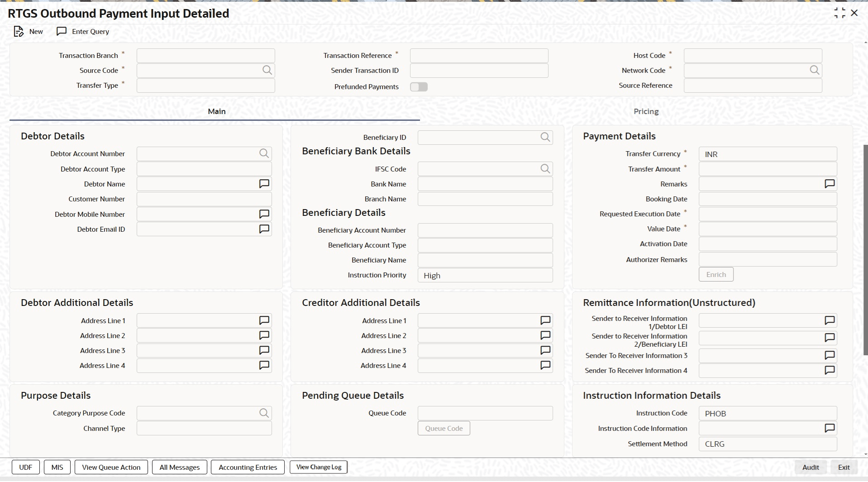This screenshot has width=868, height=482.
Task: Open Settlement Method dropdown showing CLRG
Action: 768,444
